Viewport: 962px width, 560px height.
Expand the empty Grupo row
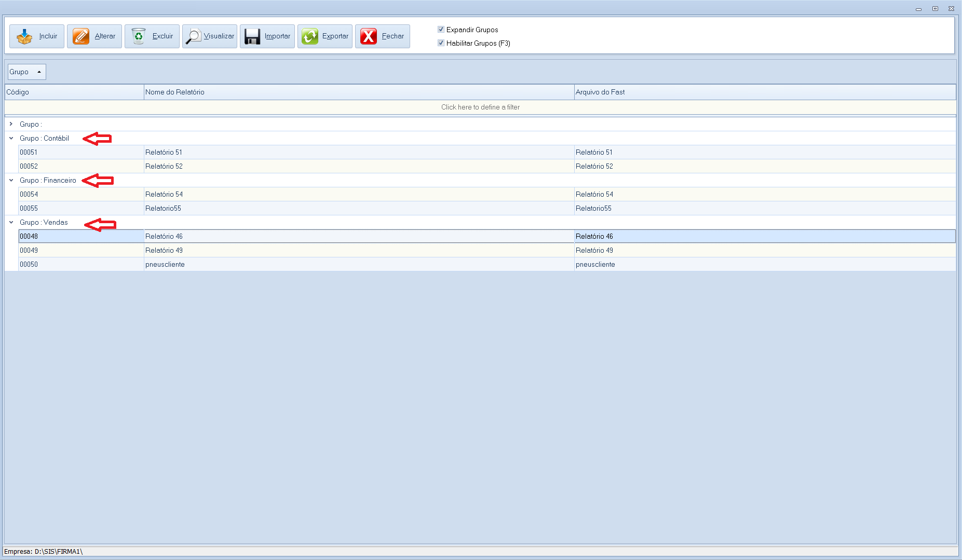coord(11,124)
